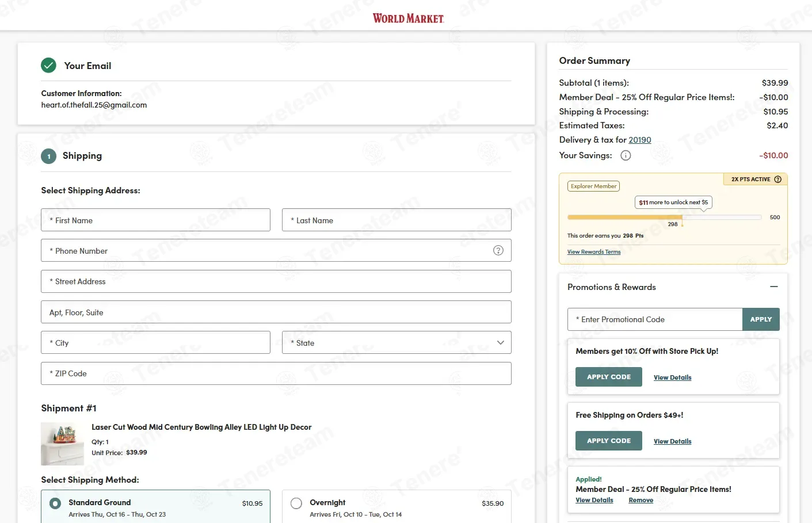Focus the Last Name field
The width and height of the screenshot is (812, 523).
coord(397,220)
